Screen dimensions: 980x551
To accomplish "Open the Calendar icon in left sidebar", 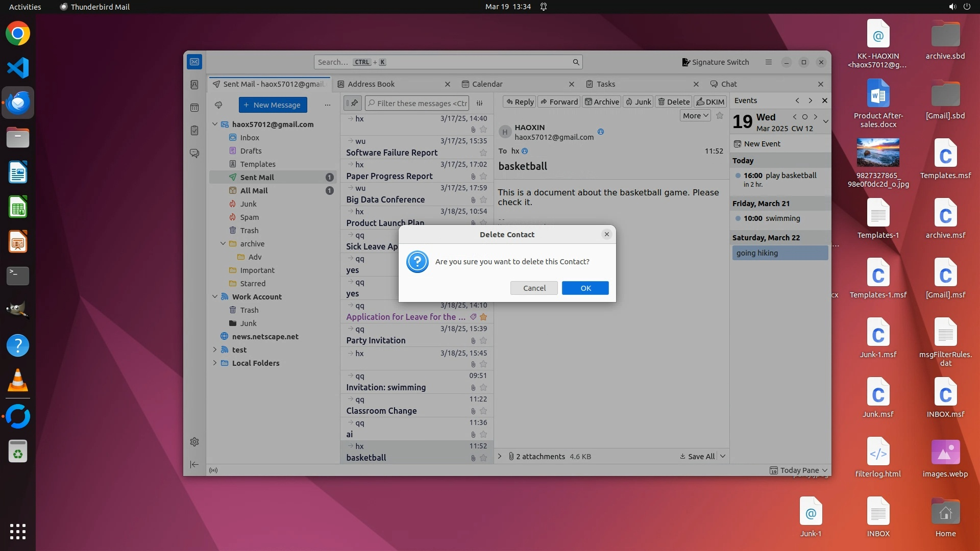I will [194, 108].
